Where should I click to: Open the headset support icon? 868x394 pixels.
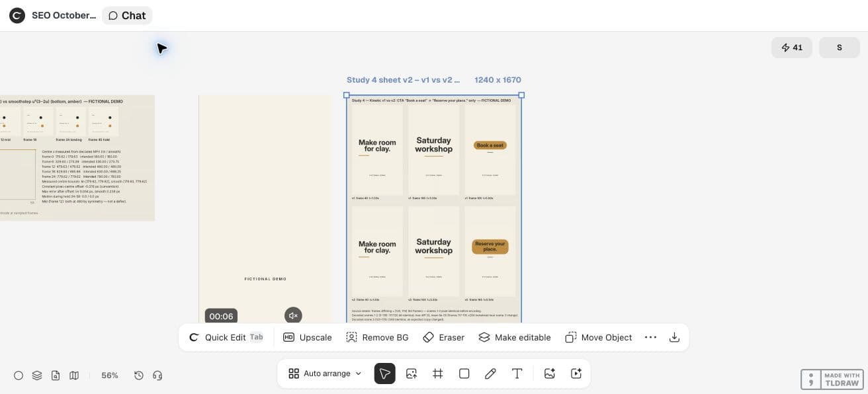157,375
